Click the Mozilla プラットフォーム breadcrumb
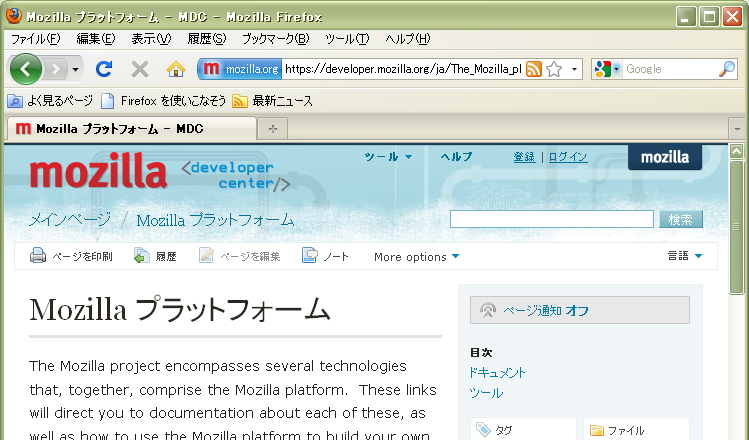 [x=215, y=220]
